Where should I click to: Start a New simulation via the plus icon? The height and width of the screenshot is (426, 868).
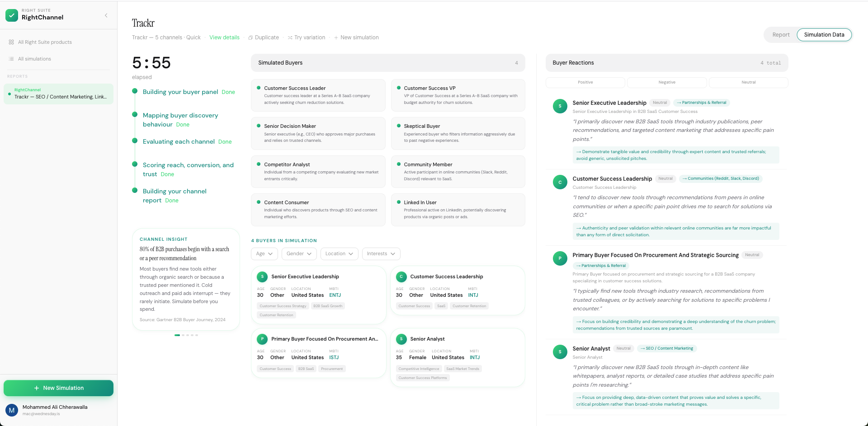coord(336,37)
